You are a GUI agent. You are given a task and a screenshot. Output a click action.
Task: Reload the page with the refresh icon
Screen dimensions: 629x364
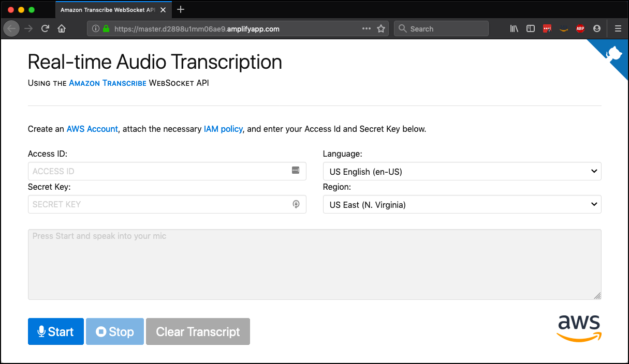(45, 29)
